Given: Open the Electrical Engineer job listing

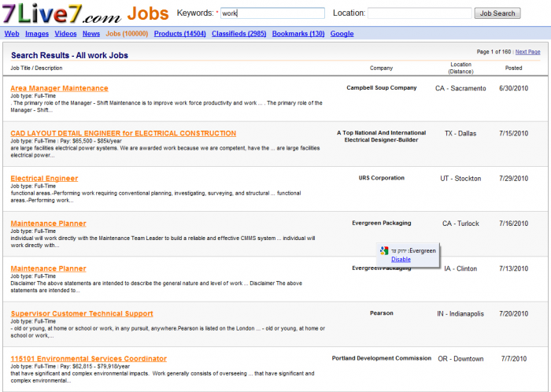Looking at the screenshot, I should tap(44, 179).
